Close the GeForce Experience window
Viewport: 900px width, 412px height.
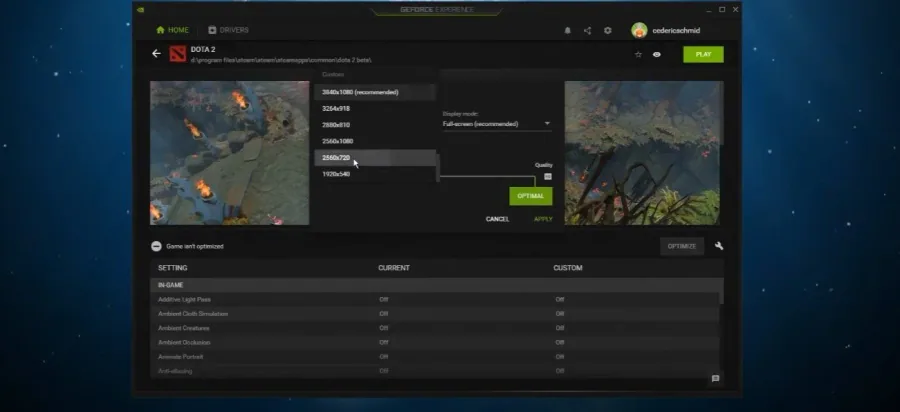coord(736,9)
